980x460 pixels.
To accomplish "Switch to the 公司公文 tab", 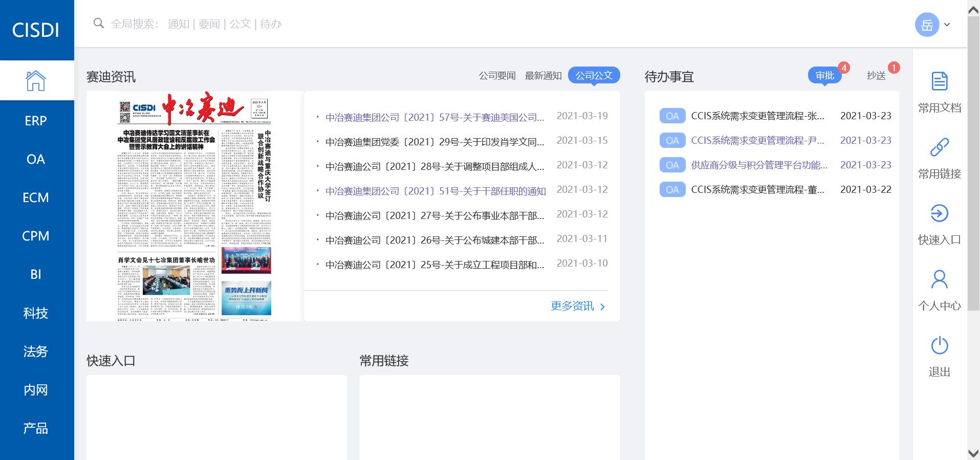I will 594,75.
